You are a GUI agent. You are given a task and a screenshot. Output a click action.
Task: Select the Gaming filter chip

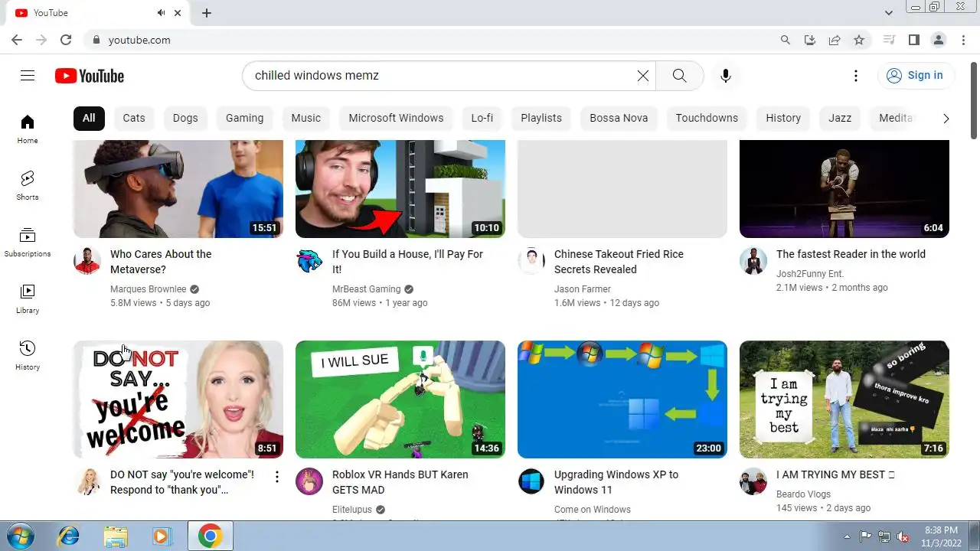244,118
